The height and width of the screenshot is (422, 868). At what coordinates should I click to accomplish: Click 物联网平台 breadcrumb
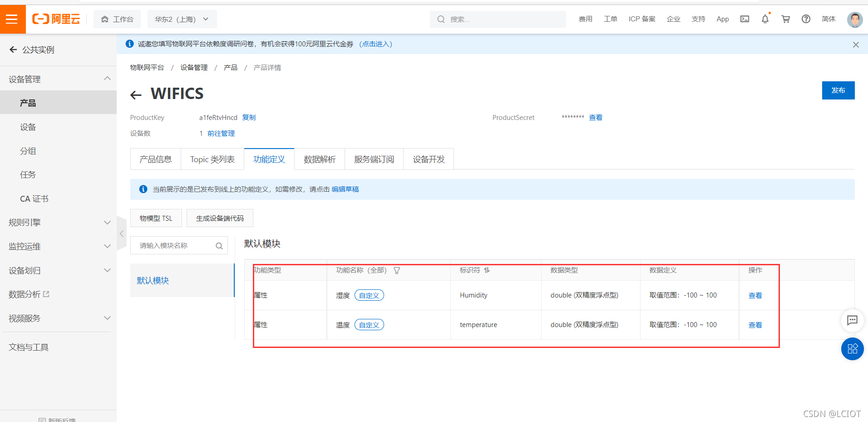[x=147, y=68]
